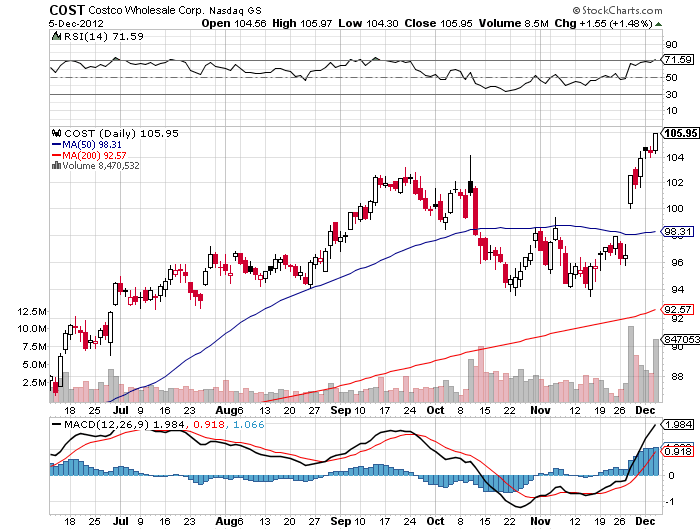
Task: Click the RSI 30 axis level label
Action: tap(671, 94)
